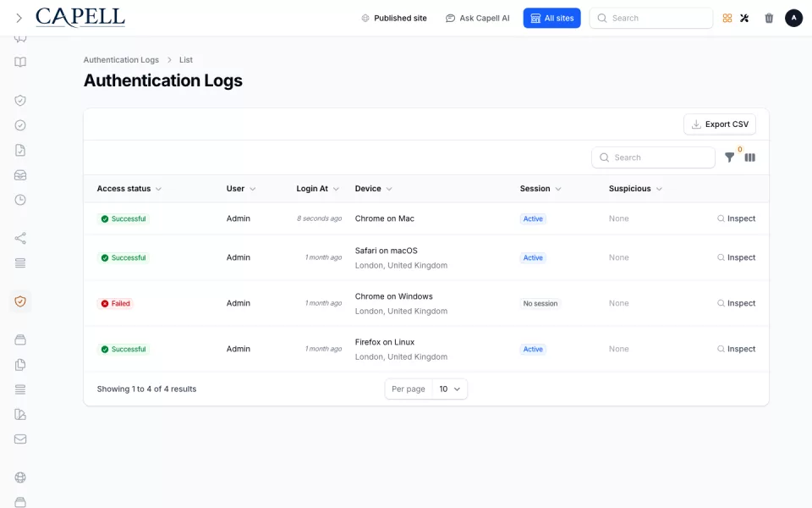Click the circle checkmark icon in sidebar
The width and height of the screenshot is (812, 508).
tap(20, 125)
